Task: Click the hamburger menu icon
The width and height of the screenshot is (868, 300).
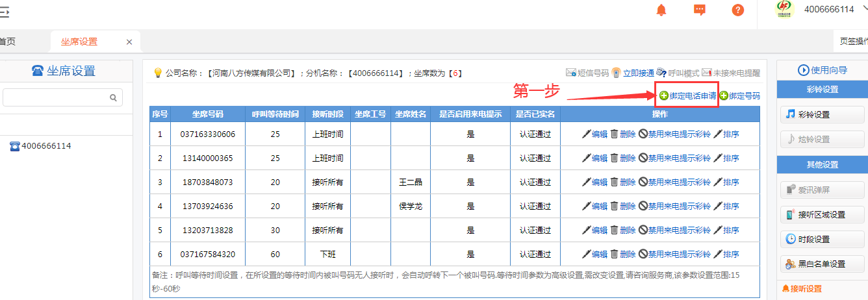Action: 4,10
